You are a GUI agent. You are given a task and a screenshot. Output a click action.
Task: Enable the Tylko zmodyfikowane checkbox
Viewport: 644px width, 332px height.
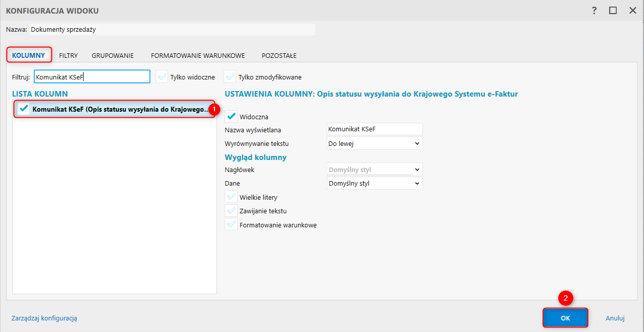pos(230,77)
